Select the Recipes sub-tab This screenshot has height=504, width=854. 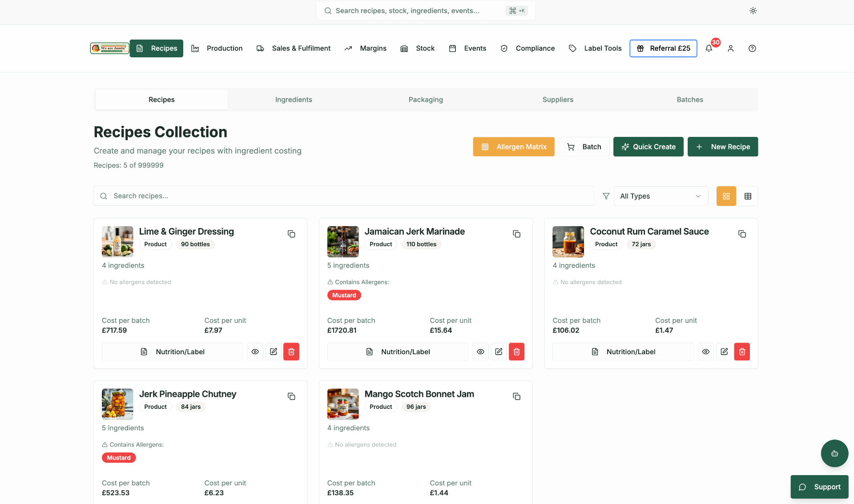coord(161,100)
